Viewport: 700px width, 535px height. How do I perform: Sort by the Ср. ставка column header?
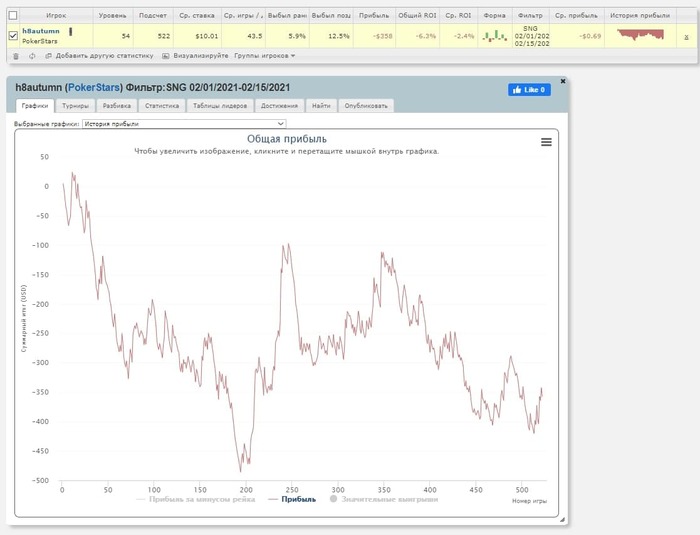click(x=197, y=16)
